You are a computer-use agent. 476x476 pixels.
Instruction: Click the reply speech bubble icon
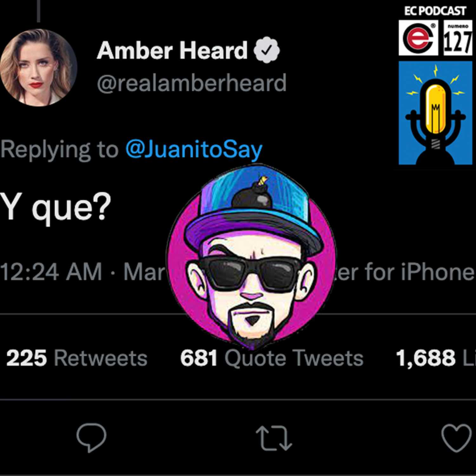tap(91, 437)
